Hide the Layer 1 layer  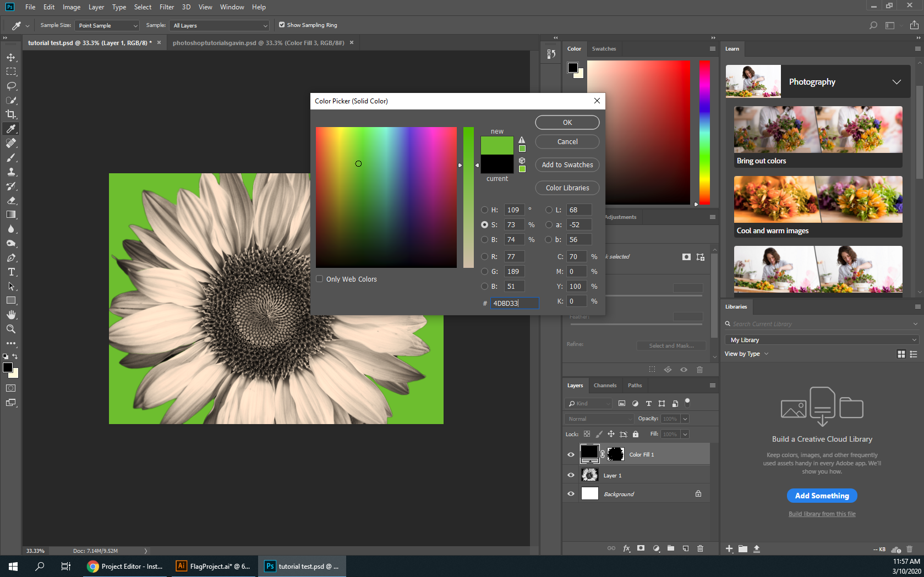[571, 475]
